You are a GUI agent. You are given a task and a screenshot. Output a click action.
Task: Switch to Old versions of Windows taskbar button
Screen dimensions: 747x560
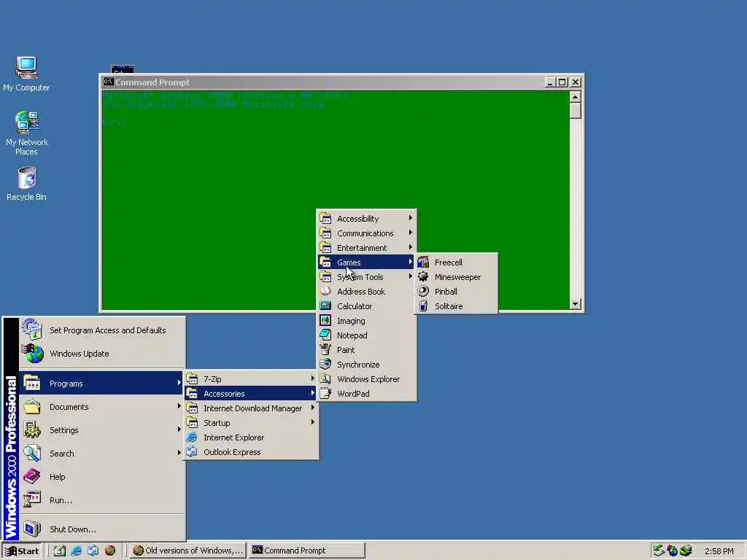pyautogui.click(x=188, y=551)
